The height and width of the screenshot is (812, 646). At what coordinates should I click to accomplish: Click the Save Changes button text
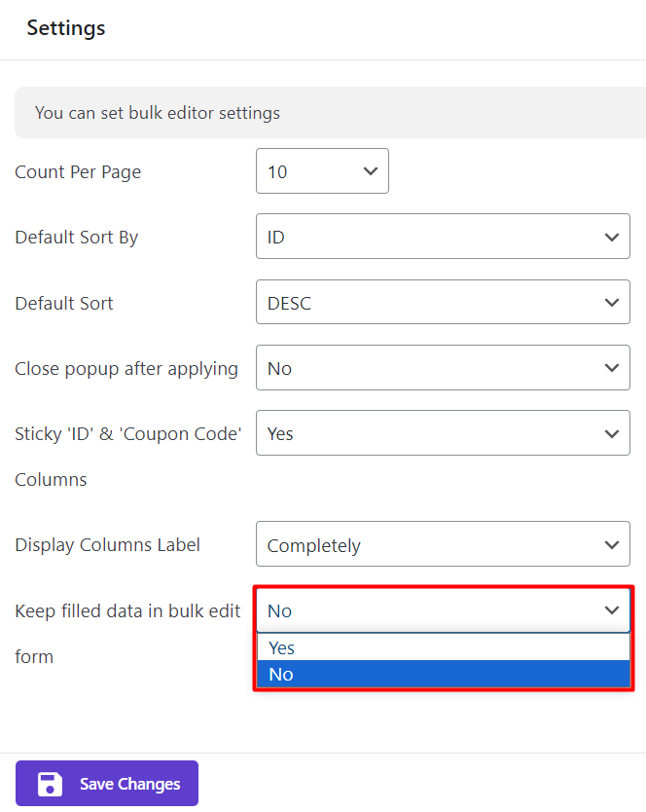[x=129, y=784]
